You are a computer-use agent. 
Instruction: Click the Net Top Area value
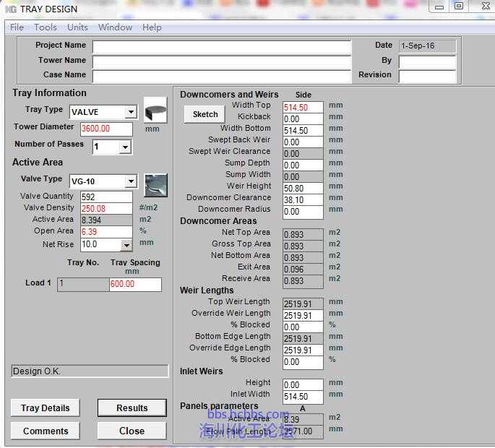(x=303, y=235)
